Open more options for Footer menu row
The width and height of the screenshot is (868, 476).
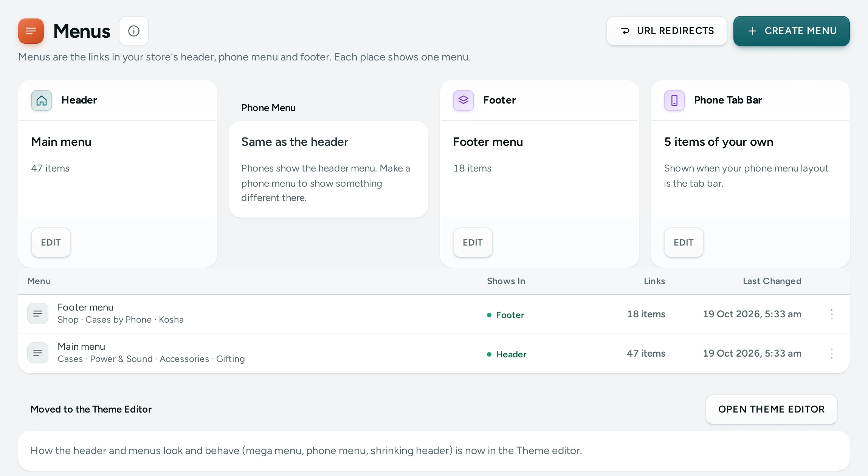832,314
